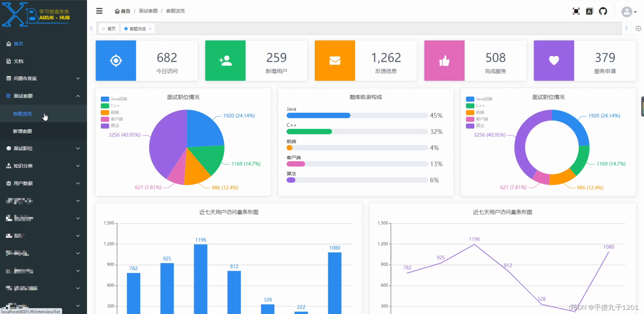Viewport: 644px width, 314px height.
Task: Expand the 面试职位 sidebar menu
Action: click(x=43, y=148)
